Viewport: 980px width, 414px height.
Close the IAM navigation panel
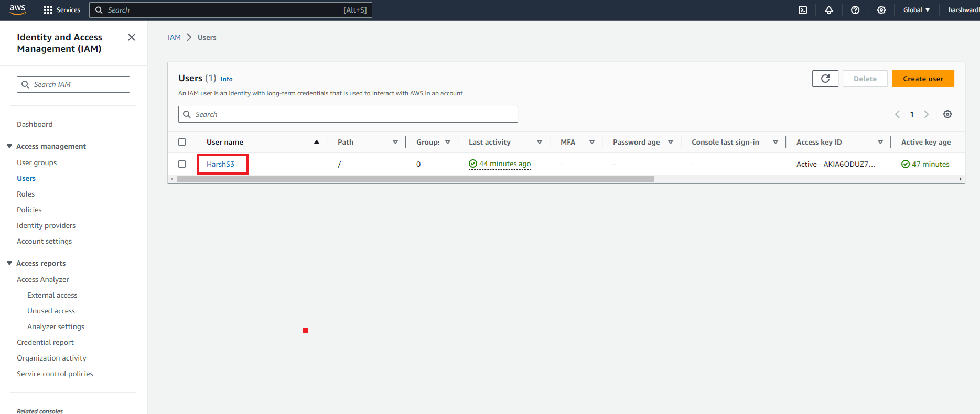click(132, 37)
